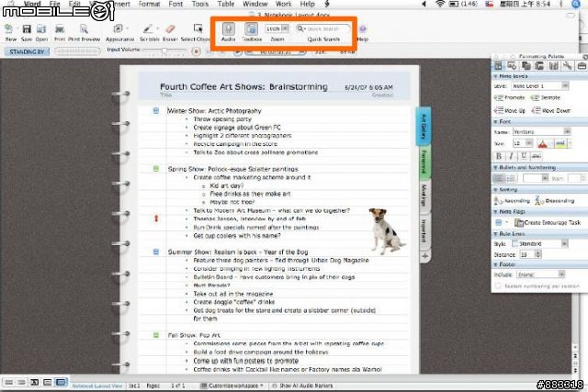This screenshot has height=392, width=588.
Task: Click the yellow highlight color swatch
Action: pyautogui.click(x=561, y=143)
